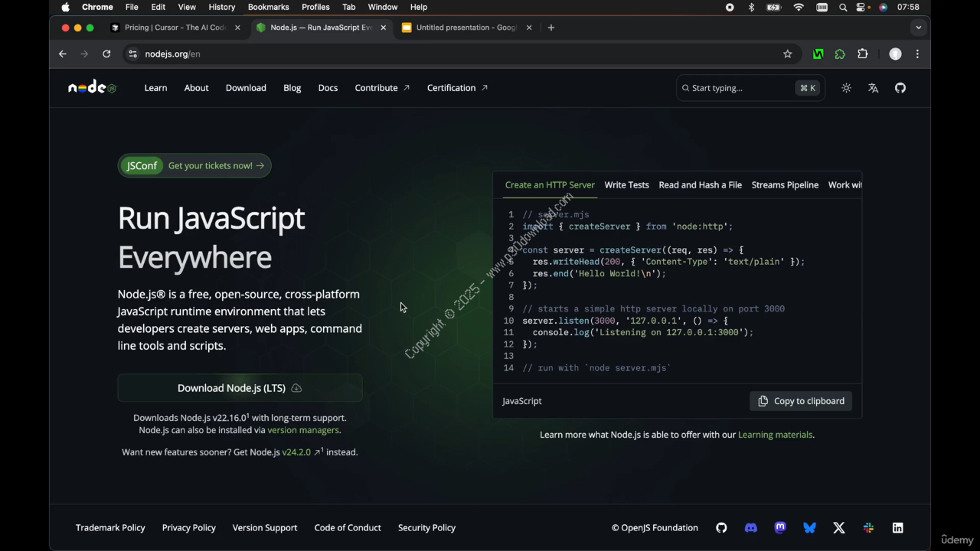Open the GitHub icon in the header
Viewport: 980px width, 551px height.
pos(900,88)
